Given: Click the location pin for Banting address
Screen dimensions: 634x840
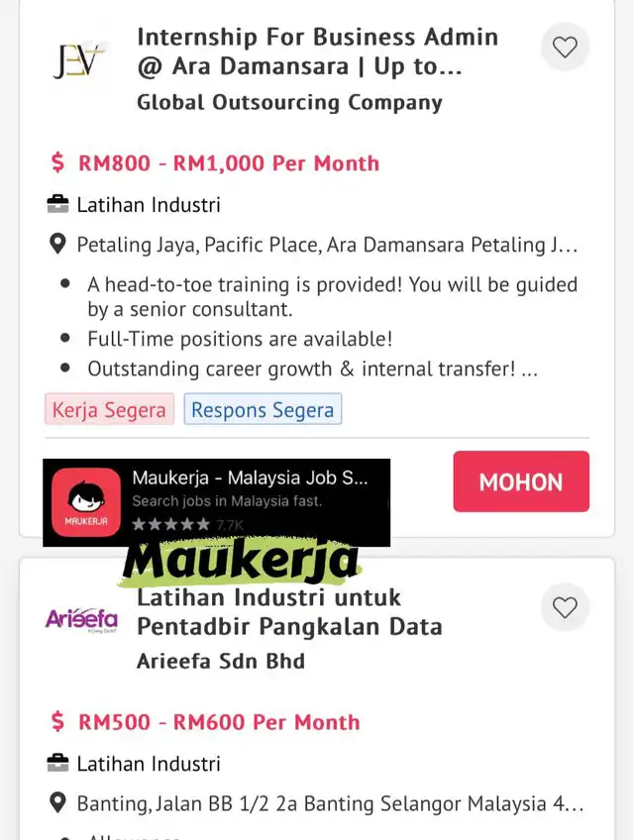Looking at the screenshot, I should click(x=57, y=802).
